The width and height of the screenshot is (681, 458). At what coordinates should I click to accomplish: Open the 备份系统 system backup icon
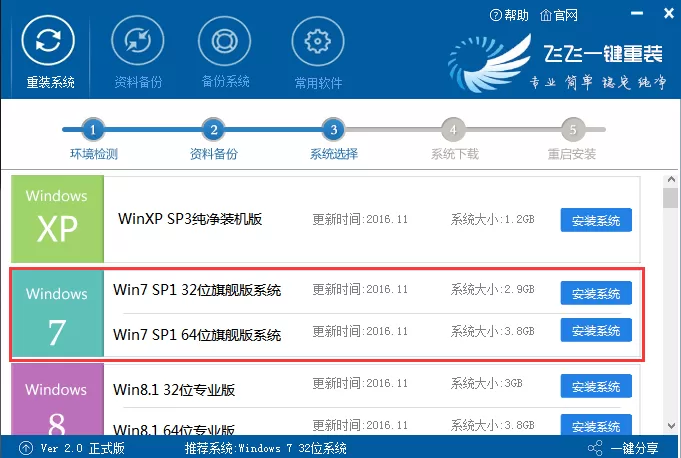225,41
